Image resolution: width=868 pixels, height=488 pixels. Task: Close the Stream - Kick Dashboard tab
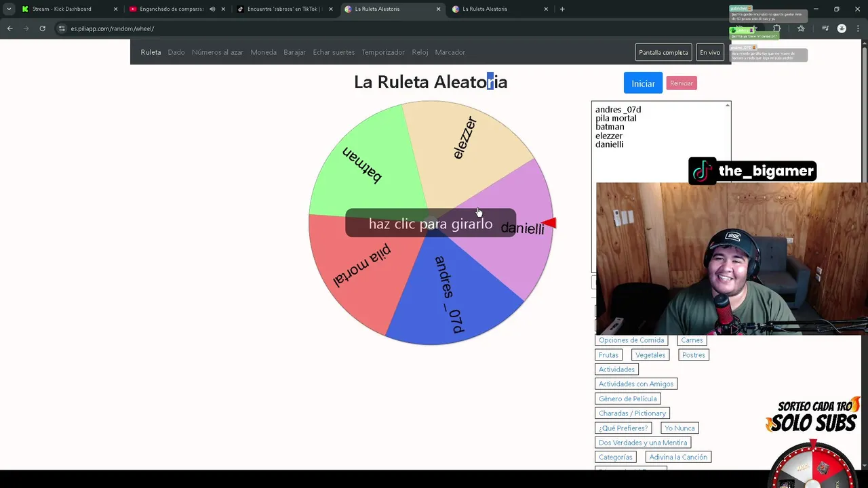pos(115,9)
